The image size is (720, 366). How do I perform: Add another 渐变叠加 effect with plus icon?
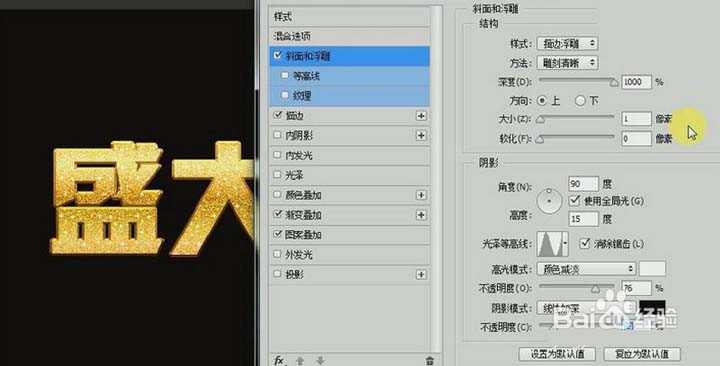(x=421, y=215)
